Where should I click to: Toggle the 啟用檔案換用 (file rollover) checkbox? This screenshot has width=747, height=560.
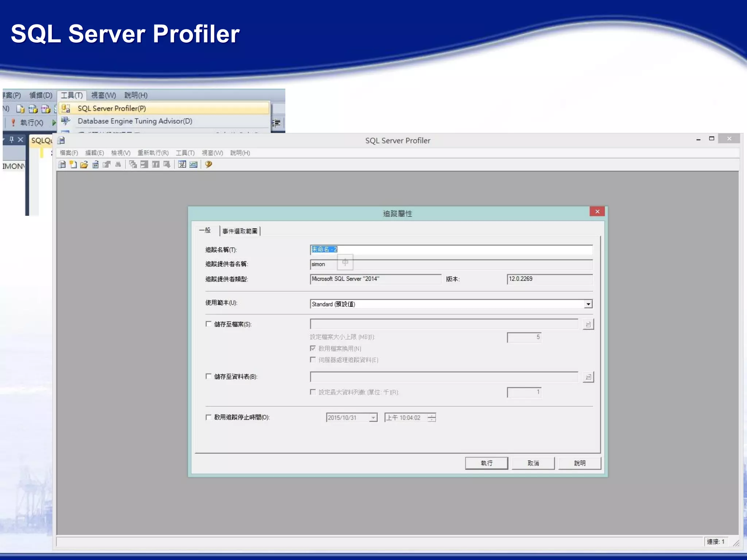313,348
